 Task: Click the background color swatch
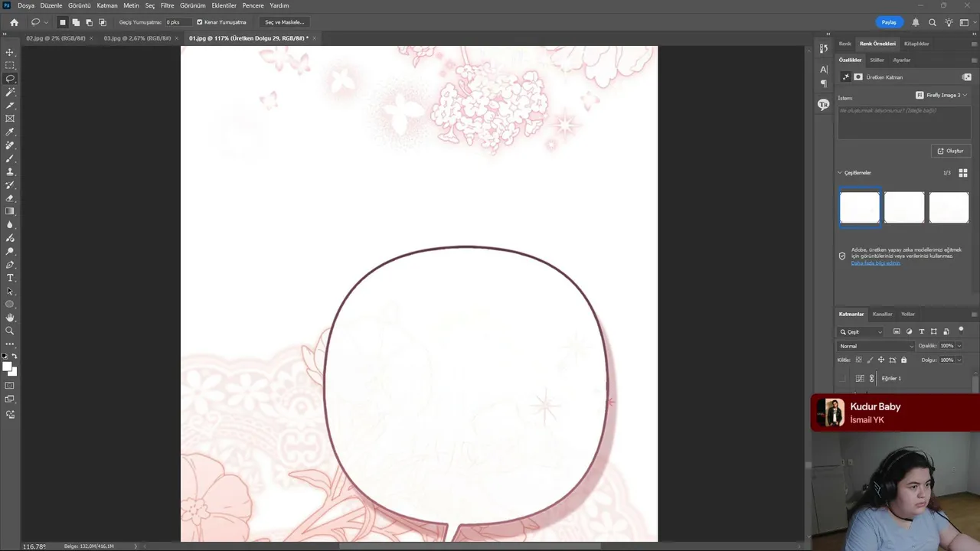click(x=13, y=371)
